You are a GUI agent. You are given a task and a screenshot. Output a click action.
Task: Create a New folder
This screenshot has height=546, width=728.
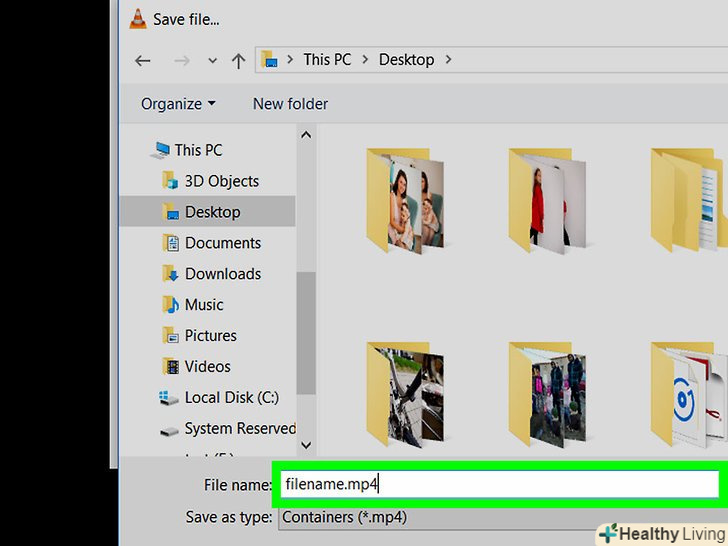(290, 104)
